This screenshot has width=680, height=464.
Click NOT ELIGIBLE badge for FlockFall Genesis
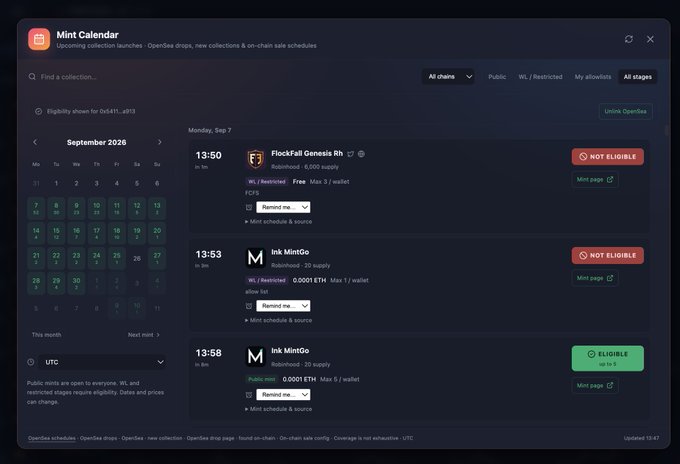click(x=608, y=157)
